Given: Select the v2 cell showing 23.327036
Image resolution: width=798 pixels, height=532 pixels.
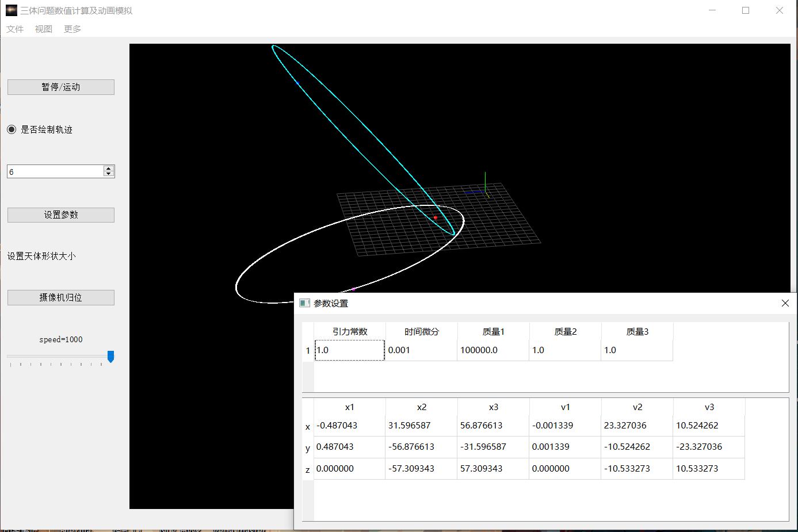Looking at the screenshot, I should 637,426.
